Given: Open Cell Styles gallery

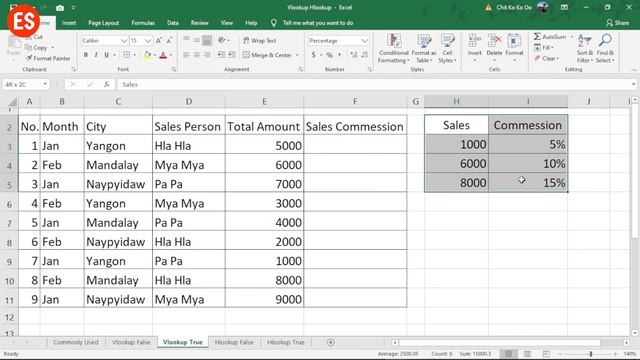Looking at the screenshot, I should pos(447,49).
